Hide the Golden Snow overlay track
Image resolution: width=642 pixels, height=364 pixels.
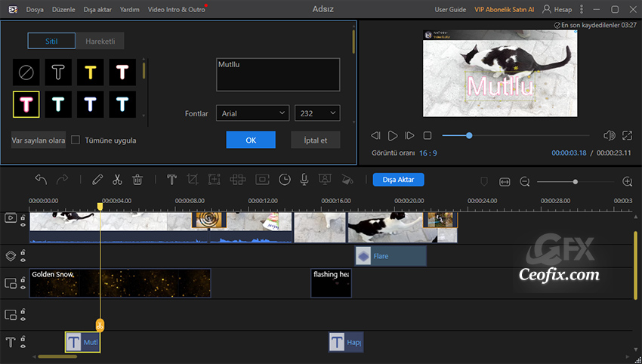(23, 288)
